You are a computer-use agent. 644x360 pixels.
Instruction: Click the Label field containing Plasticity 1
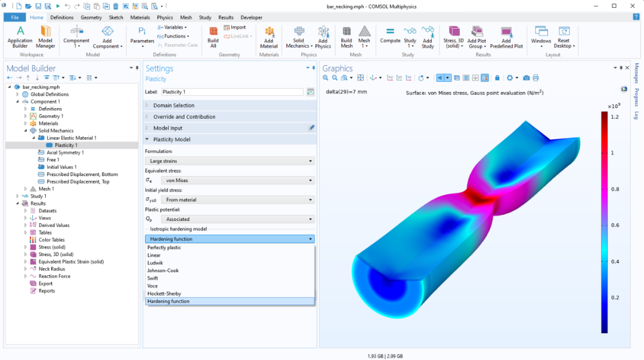(x=233, y=92)
